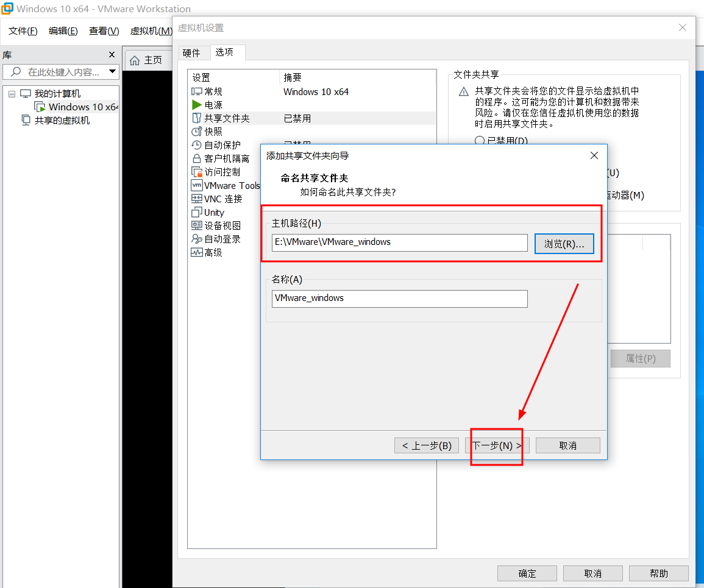Click 取消 button in the wizard
The image size is (704, 588).
click(x=568, y=445)
